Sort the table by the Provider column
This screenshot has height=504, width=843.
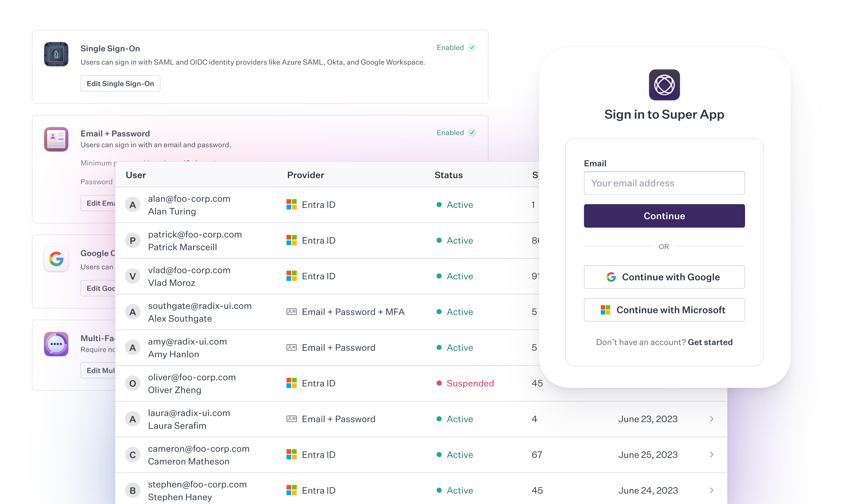305,175
